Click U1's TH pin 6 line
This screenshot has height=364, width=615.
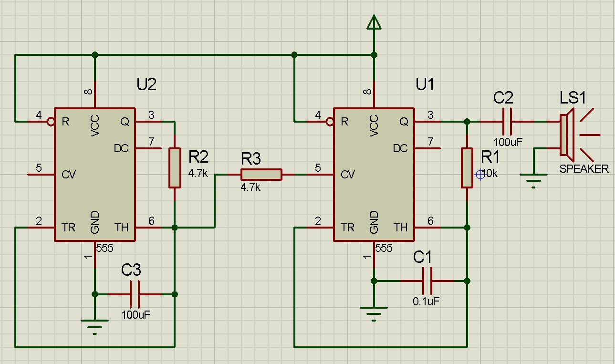click(428, 228)
